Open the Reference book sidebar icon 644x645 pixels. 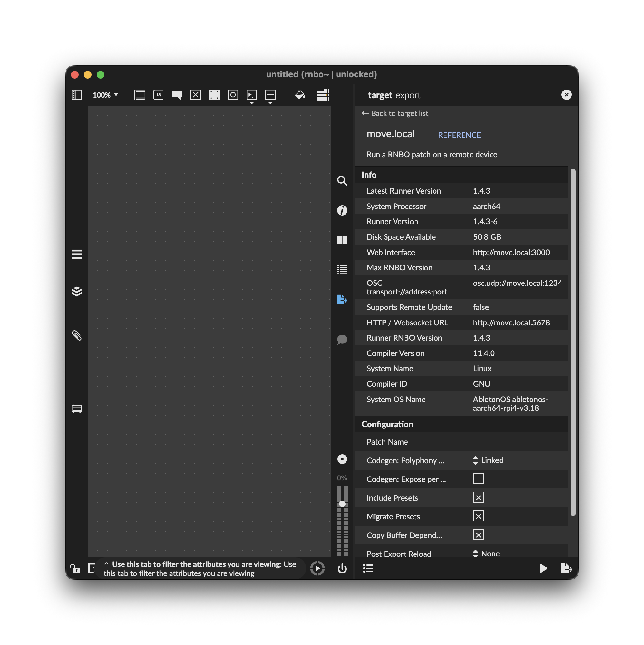pyautogui.click(x=342, y=240)
